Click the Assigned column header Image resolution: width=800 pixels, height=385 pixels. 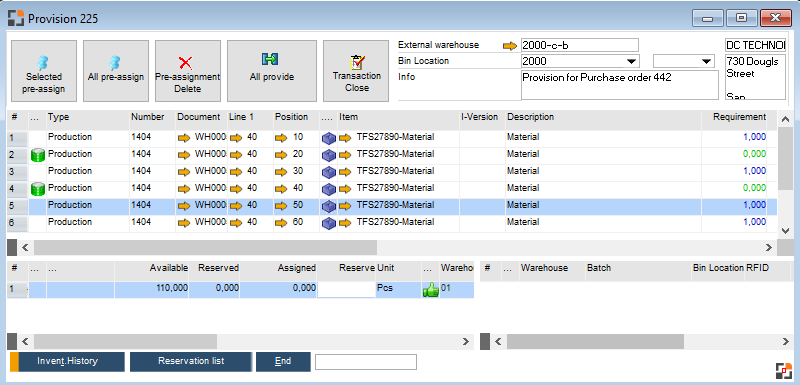point(278,268)
